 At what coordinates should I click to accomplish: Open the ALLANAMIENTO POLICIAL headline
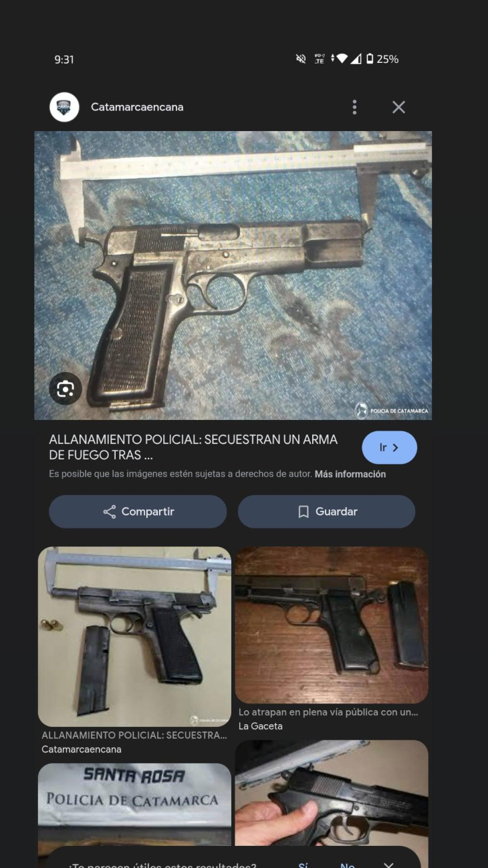tap(193, 447)
